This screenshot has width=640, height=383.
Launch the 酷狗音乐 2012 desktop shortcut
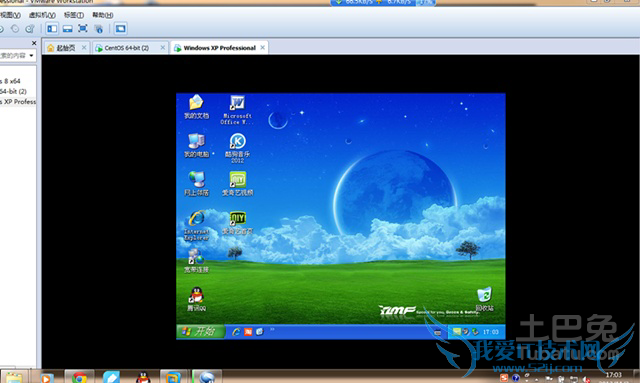tap(238, 148)
